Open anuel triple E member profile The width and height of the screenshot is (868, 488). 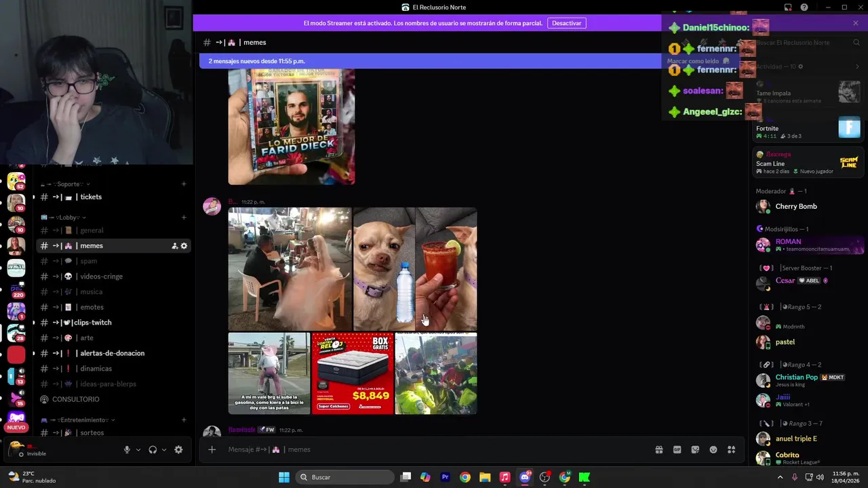coord(808,439)
